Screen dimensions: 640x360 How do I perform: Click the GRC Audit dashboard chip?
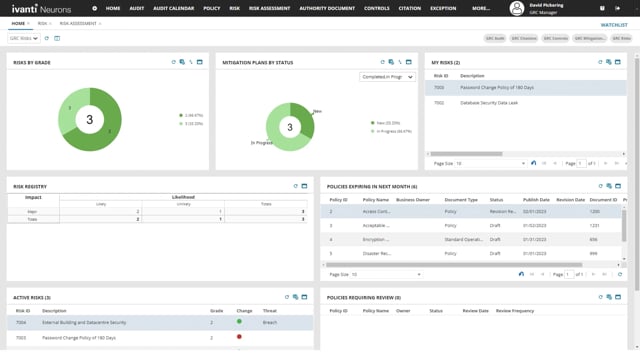point(495,38)
